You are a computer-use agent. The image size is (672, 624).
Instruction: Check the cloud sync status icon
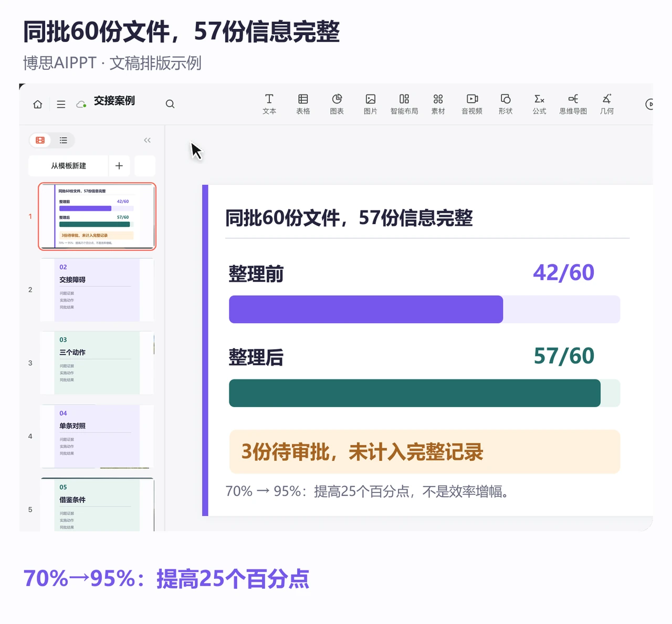pos(81,104)
